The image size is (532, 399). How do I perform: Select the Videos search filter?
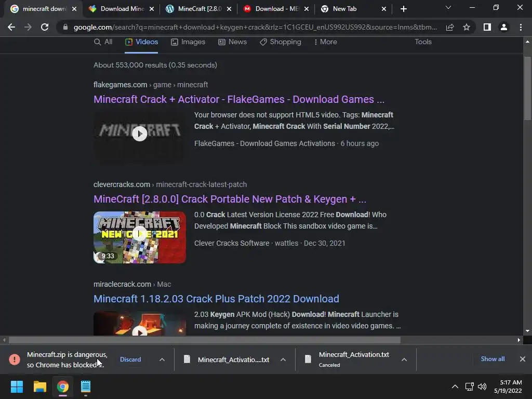141,42
